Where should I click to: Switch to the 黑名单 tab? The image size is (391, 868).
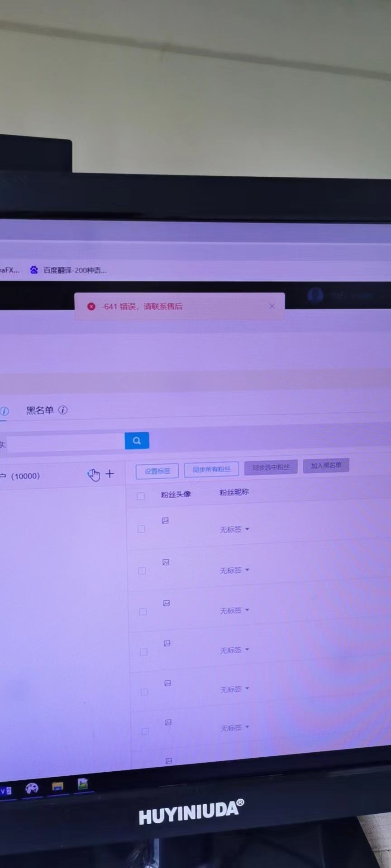point(40,410)
